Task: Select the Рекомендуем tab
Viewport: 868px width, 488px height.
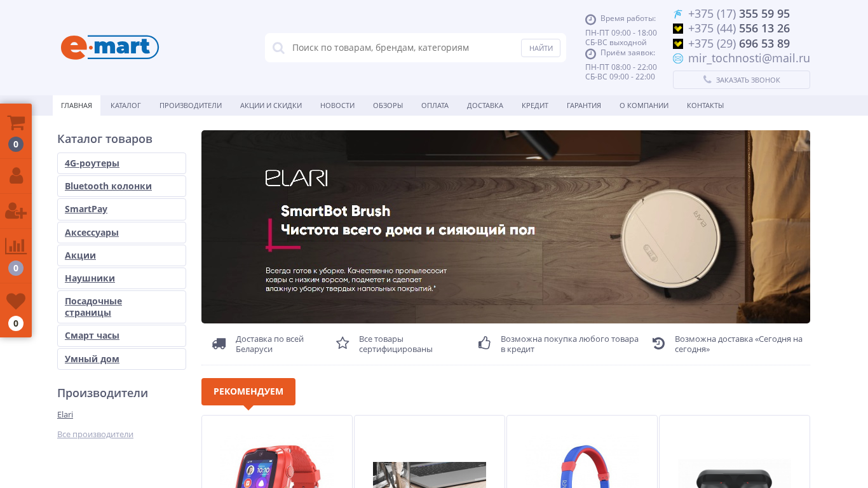Action: click(248, 391)
